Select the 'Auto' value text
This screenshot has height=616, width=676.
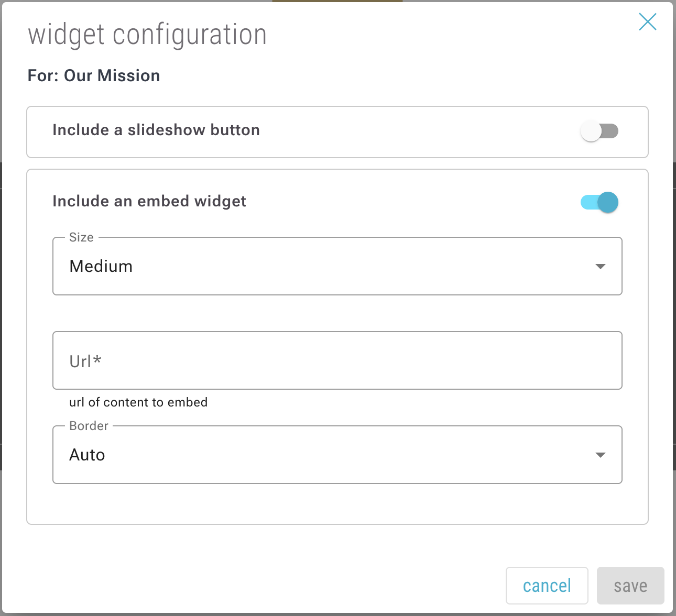coord(87,455)
